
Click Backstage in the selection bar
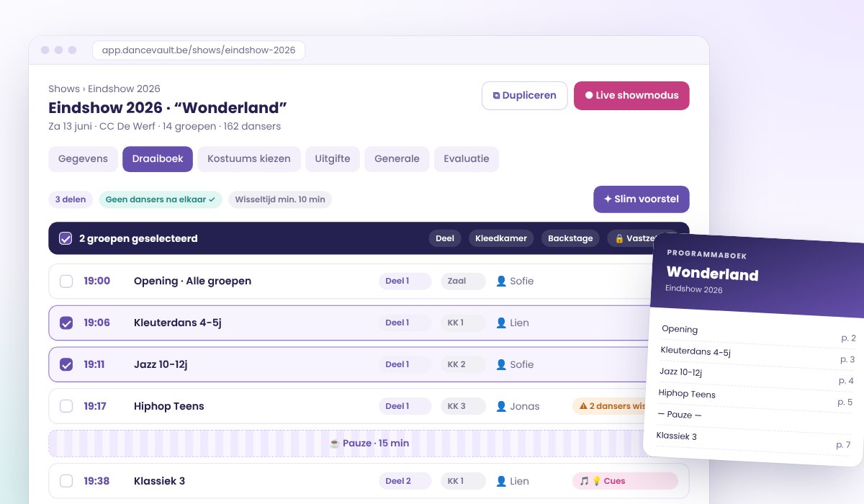[570, 238]
